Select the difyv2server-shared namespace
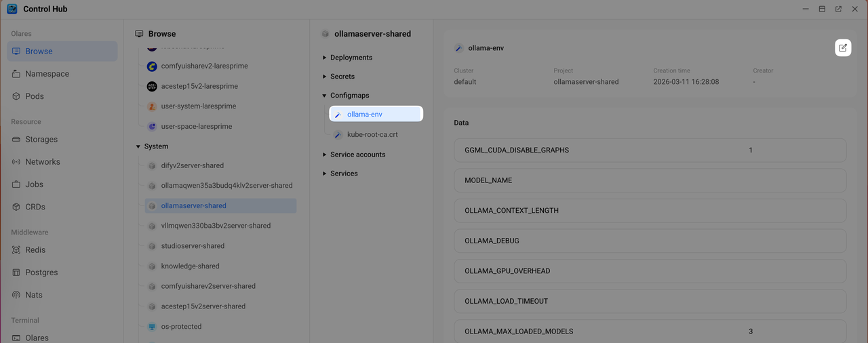This screenshot has width=868, height=343. [x=192, y=165]
